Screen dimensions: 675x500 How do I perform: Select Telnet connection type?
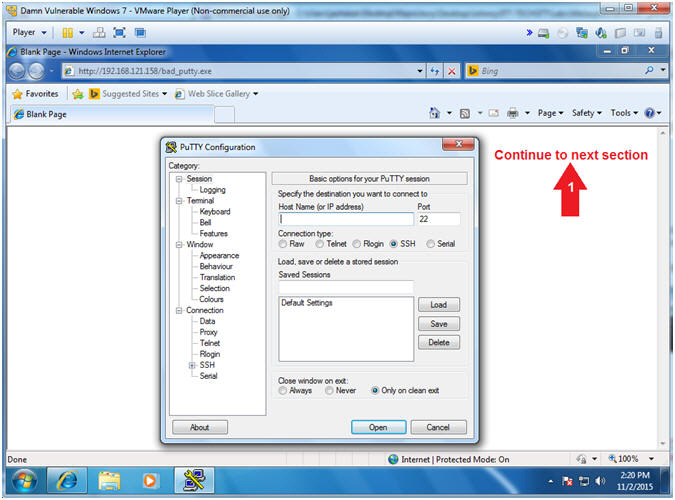tap(319, 244)
